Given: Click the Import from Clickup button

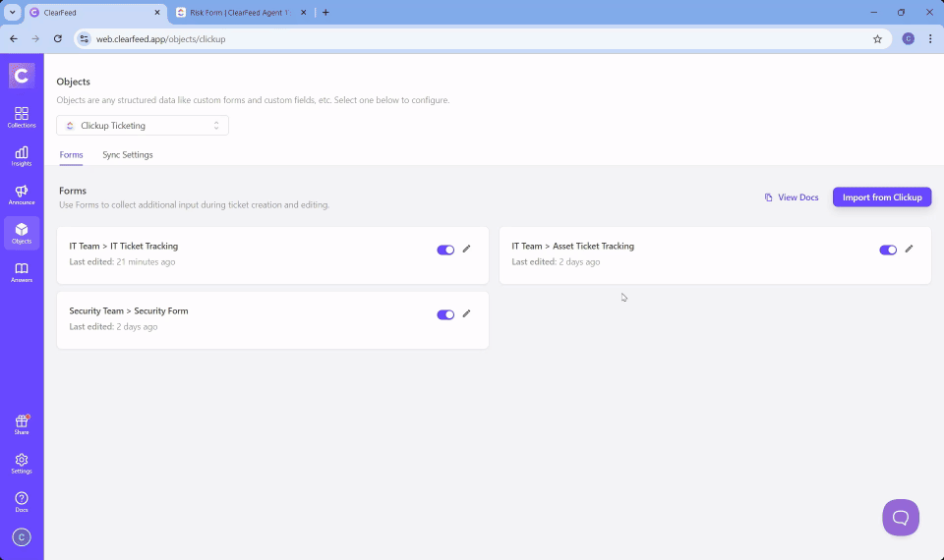Looking at the screenshot, I should pos(882,197).
